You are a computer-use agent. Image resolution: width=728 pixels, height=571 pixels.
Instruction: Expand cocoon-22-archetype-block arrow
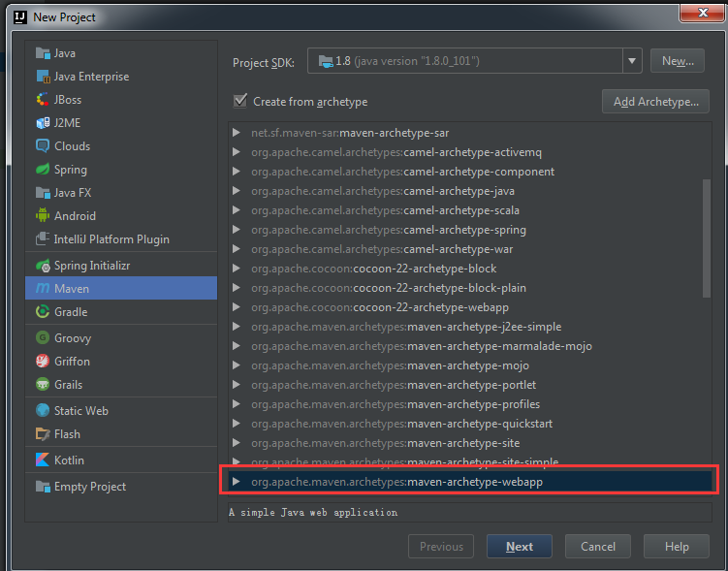tap(237, 269)
